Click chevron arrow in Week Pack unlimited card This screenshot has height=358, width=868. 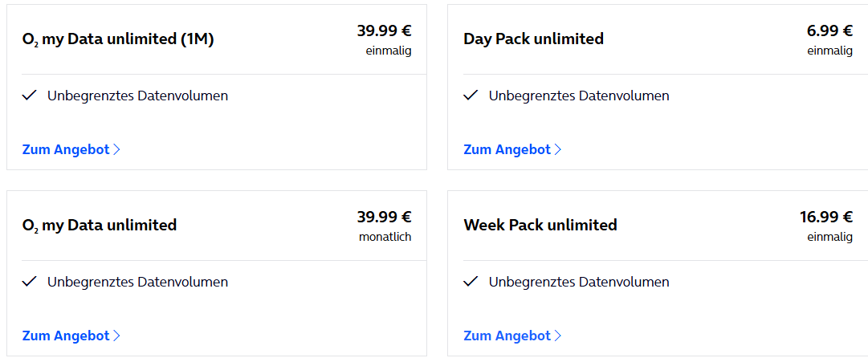(x=557, y=336)
